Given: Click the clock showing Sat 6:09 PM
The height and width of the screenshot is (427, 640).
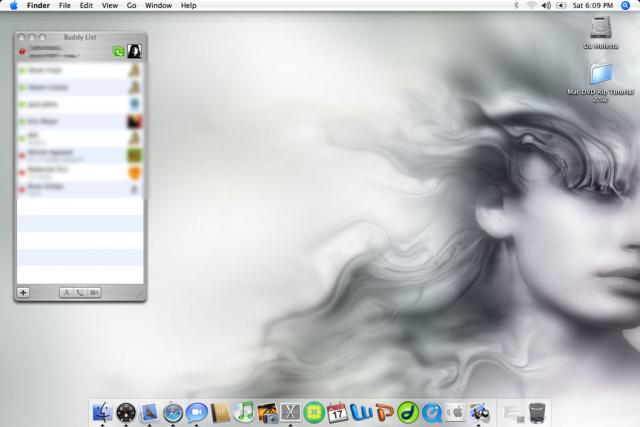Looking at the screenshot, I should [593, 5].
